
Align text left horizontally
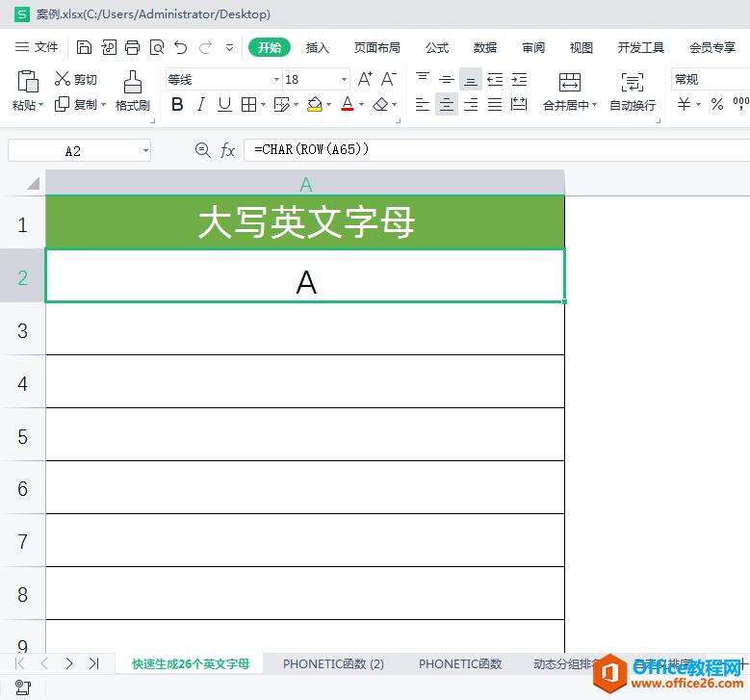pos(423,104)
